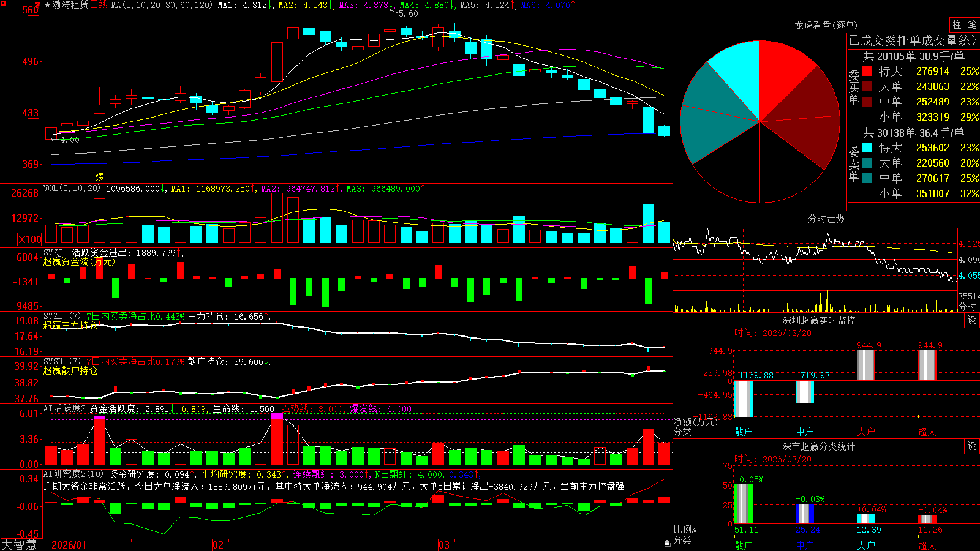Click the VOL(5,10,20) indicator label

(72, 189)
